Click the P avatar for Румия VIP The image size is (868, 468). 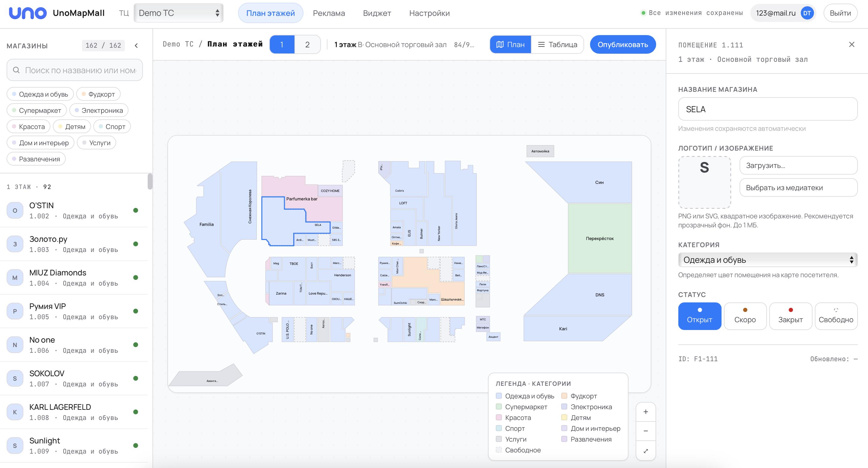(x=15, y=311)
